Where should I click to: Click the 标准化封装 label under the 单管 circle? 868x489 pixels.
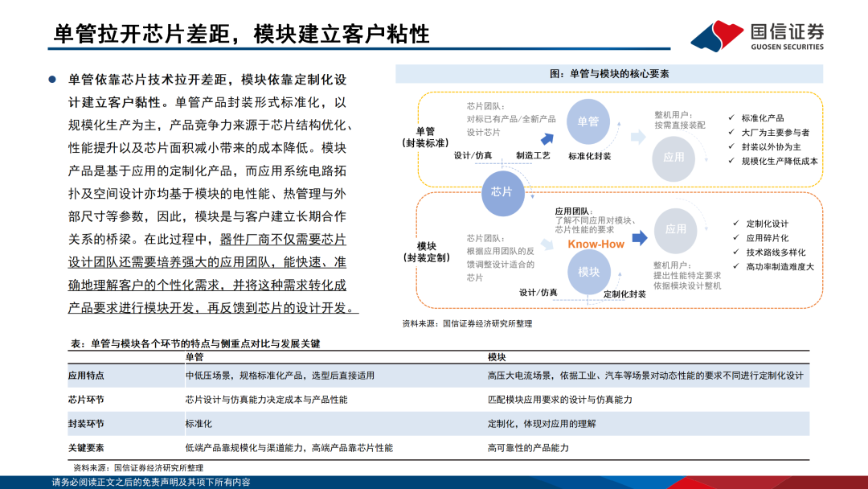tap(590, 156)
